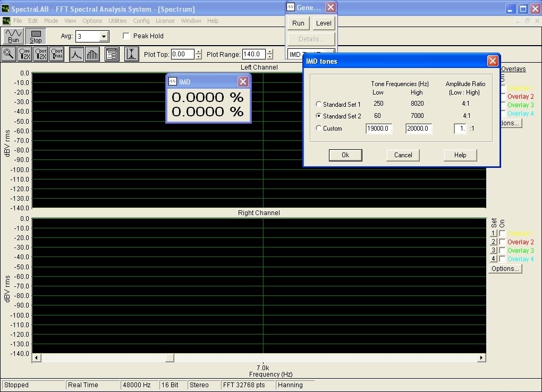Image resolution: width=542 pixels, height=392 pixels.
Task: Open the File menu
Action: (x=18, y=21)
